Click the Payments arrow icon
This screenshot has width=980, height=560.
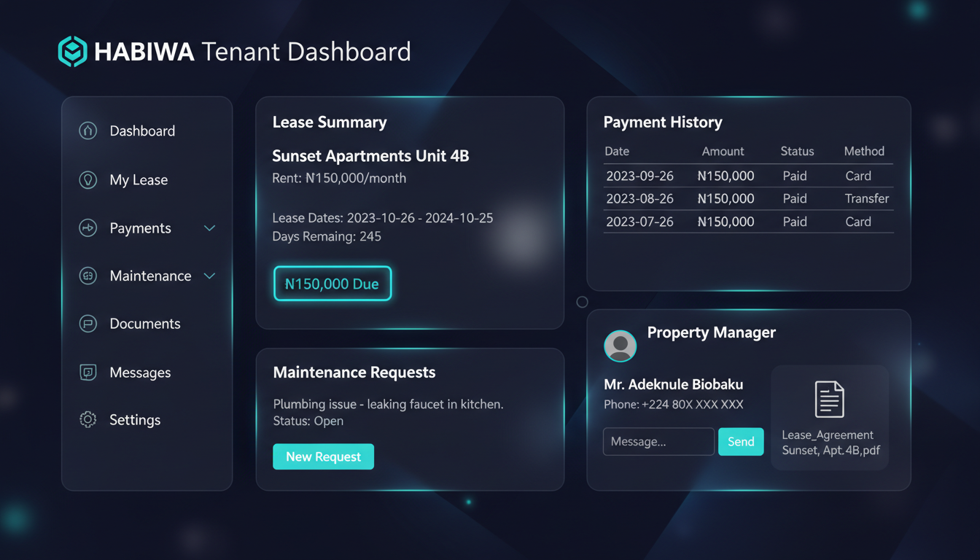[x=87, y=227]
